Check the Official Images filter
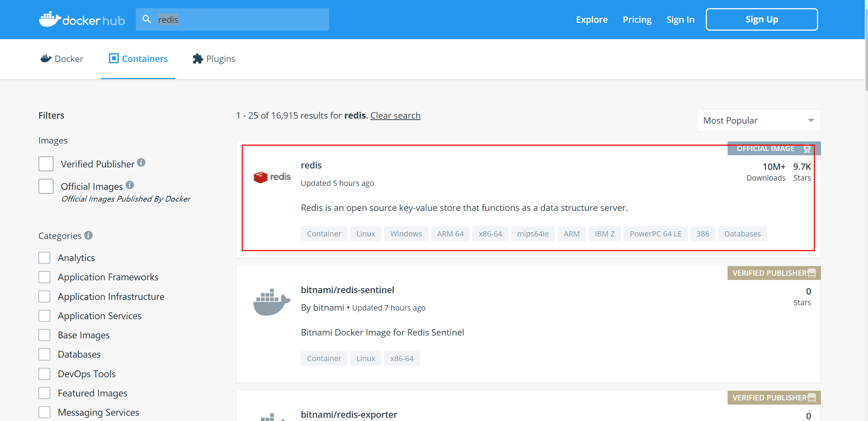This screenshot has width=868, height=421. (x=46, y=186)
